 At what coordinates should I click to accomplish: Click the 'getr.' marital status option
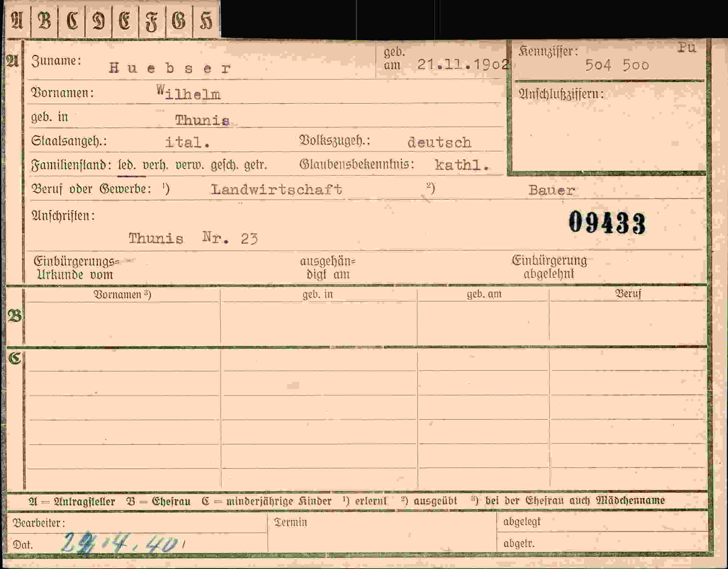256,165
